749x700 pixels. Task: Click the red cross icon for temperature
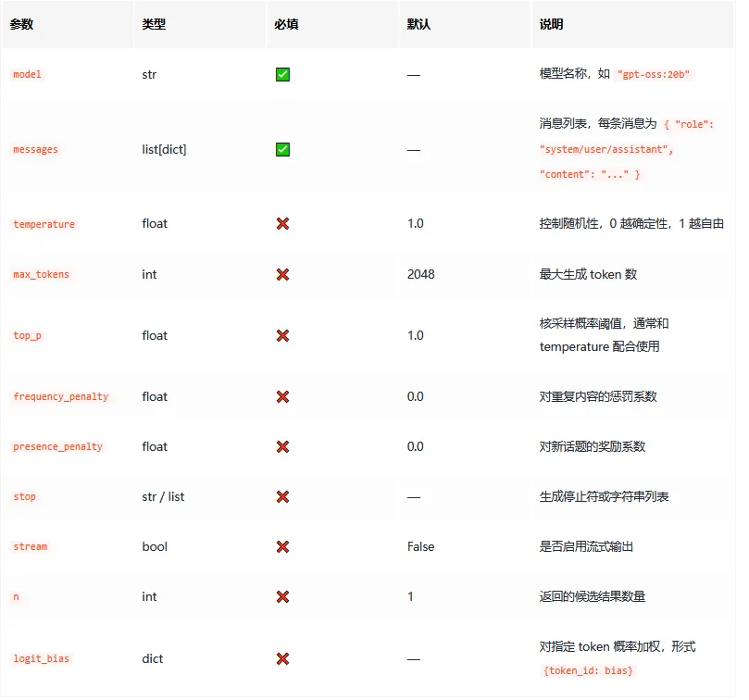point(281,223)
